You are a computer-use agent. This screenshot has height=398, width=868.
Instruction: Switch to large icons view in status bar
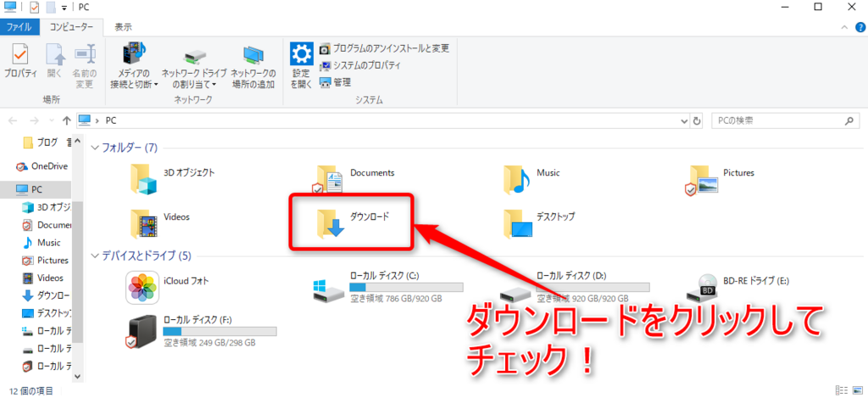point(856,391)
